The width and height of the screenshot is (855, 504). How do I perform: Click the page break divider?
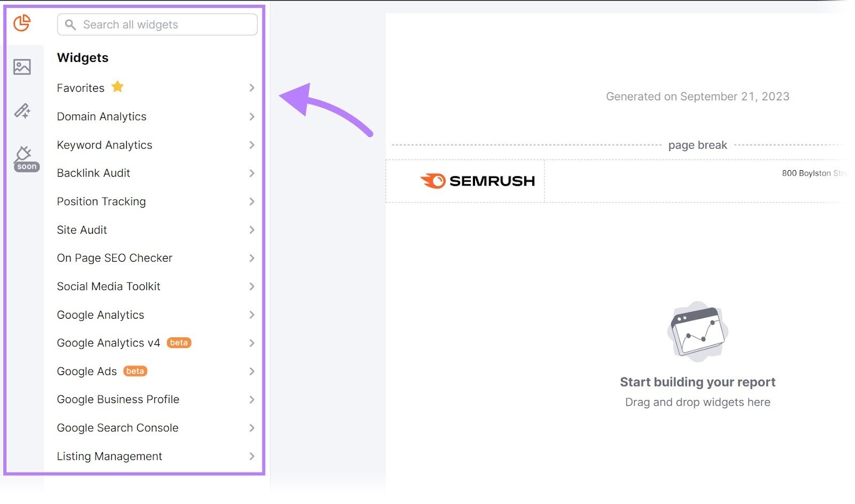pos(697,145)
